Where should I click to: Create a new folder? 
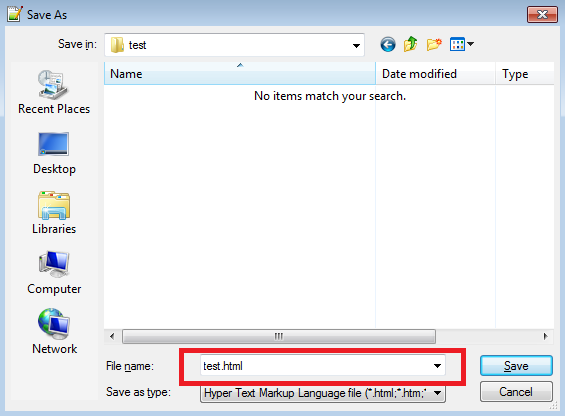click(x=434, y=44)
